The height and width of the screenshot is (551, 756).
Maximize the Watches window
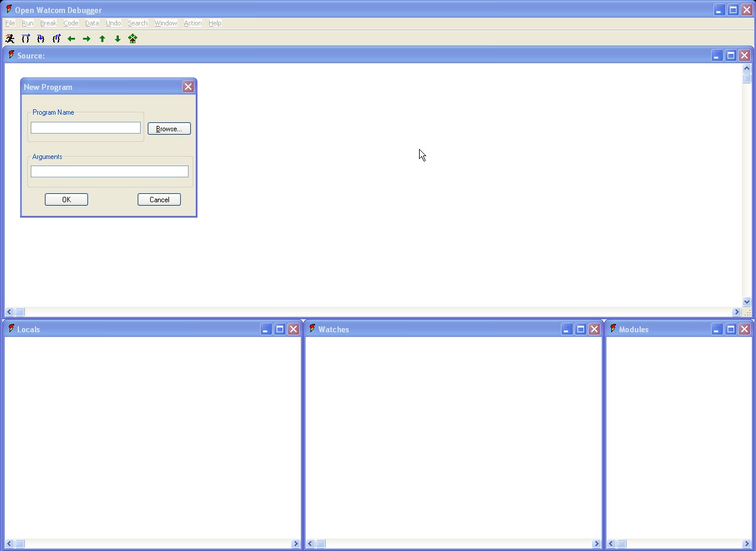click(580, 329)
